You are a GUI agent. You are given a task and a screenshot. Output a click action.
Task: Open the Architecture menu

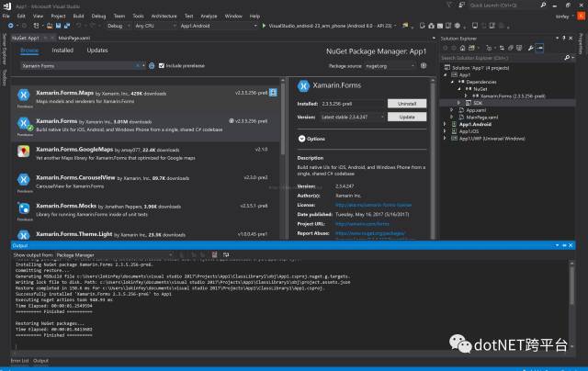coord(164,17)
